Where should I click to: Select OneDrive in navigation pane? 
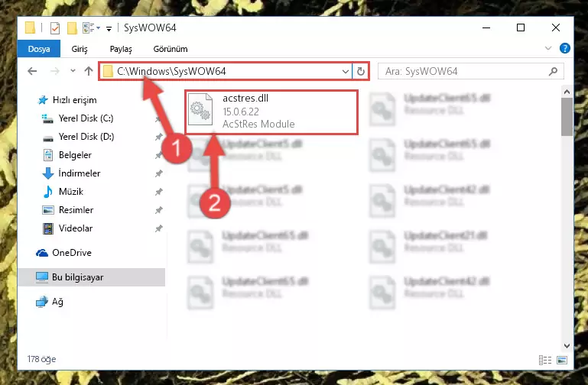coord(72,253)
